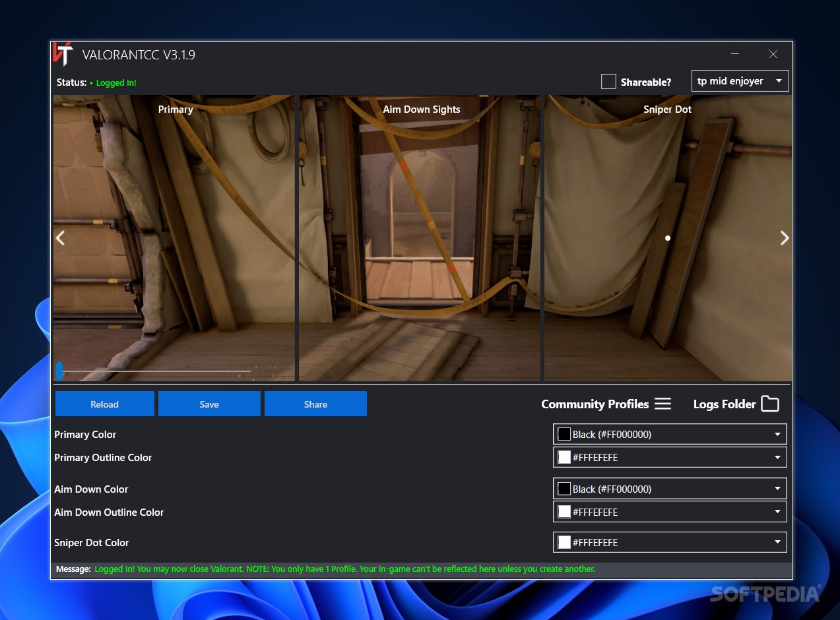Image resolution: width=840 pixels, height=620 pixels.
Task: Click the Save button
Action: 209,404
